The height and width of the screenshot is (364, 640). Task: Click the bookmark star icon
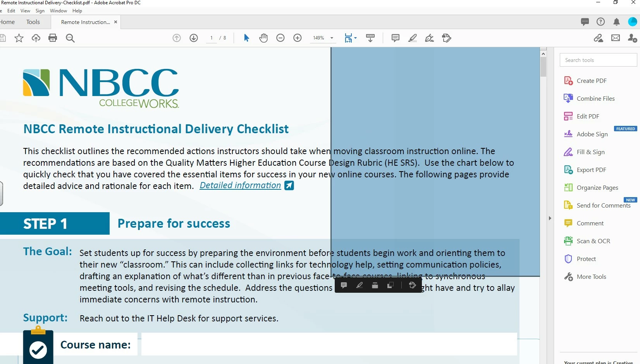[x=19, y=38]
